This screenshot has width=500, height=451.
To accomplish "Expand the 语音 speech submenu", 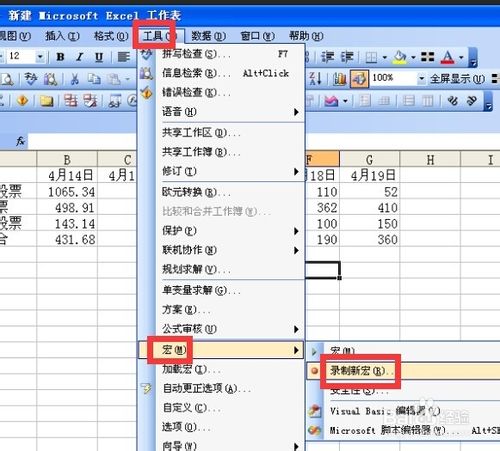I will coord(221,112).
